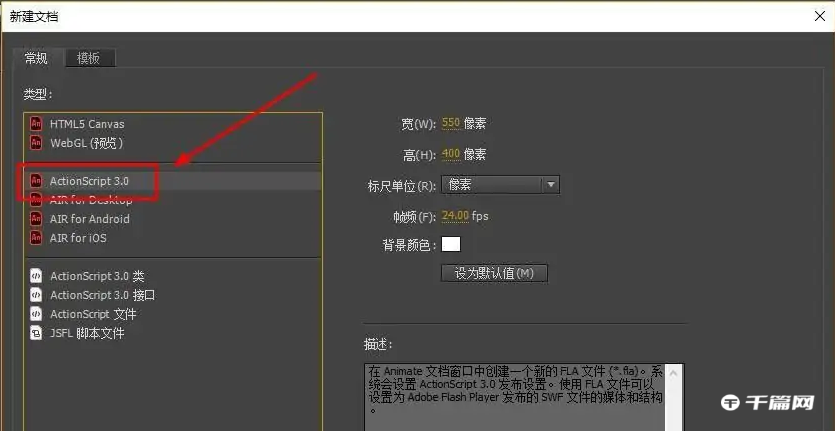Pick ActionScript 文件 entry
The width and height of the screenshot is (835, 431).
(x=173, y=314)
